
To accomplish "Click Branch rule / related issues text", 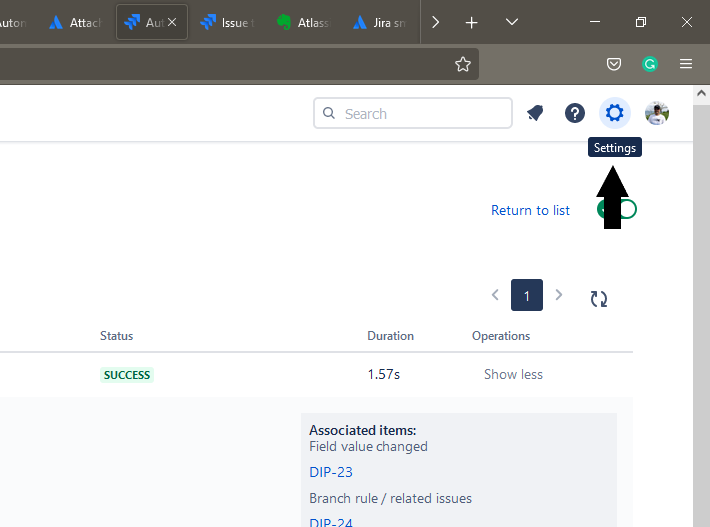I will (x=390, y=498).
